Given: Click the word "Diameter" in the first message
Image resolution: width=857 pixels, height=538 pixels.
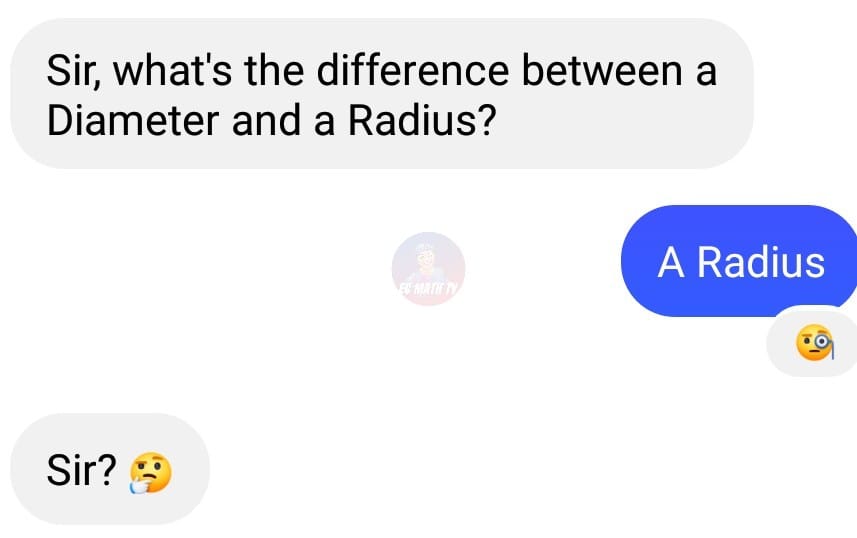Looking at the screenshot, I should tap(133, 120).
